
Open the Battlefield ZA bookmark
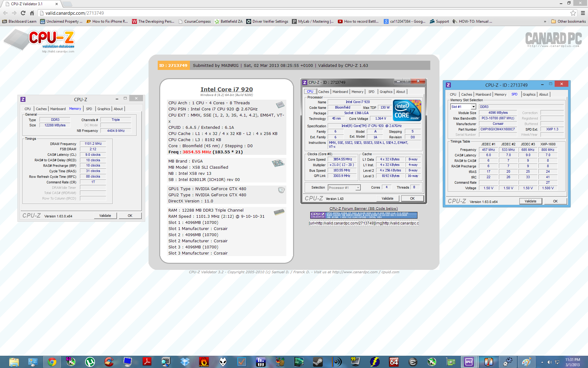pyautogui.click(x=228, y=21)
